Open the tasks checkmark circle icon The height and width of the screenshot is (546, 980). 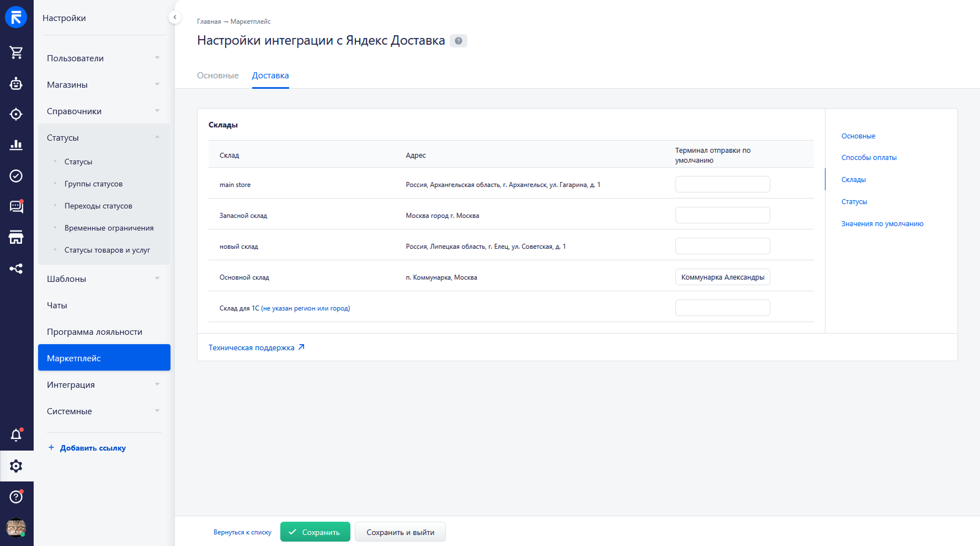16,176
